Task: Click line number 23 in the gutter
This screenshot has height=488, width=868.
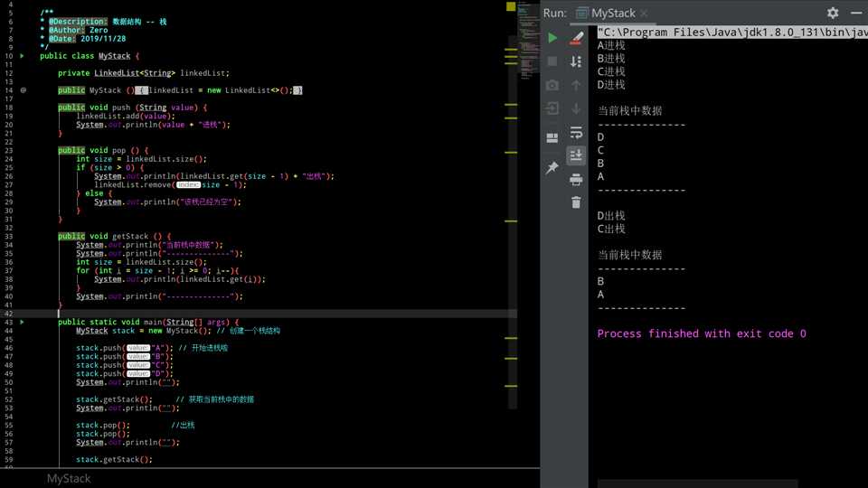Action: point(9,151)
